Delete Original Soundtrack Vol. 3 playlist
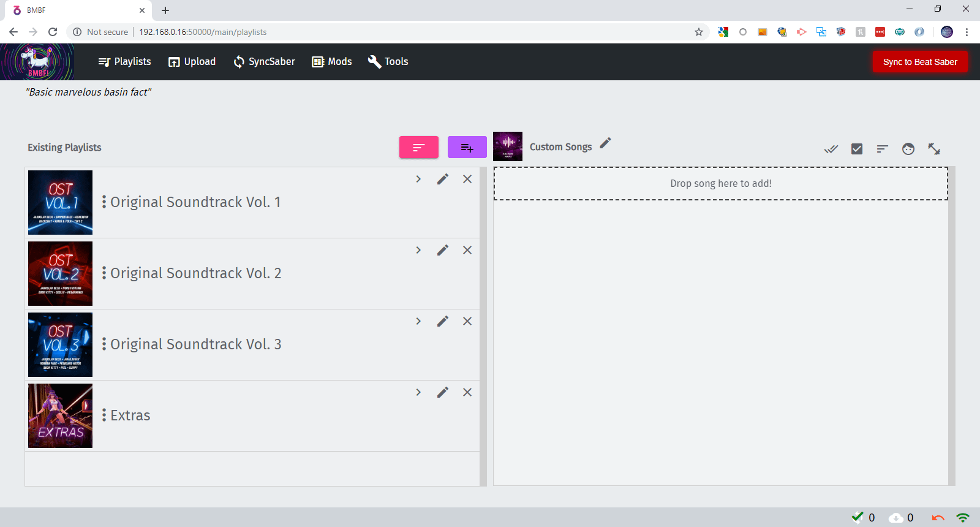This screenshot has height=527, width=980. tap(467, 321)
